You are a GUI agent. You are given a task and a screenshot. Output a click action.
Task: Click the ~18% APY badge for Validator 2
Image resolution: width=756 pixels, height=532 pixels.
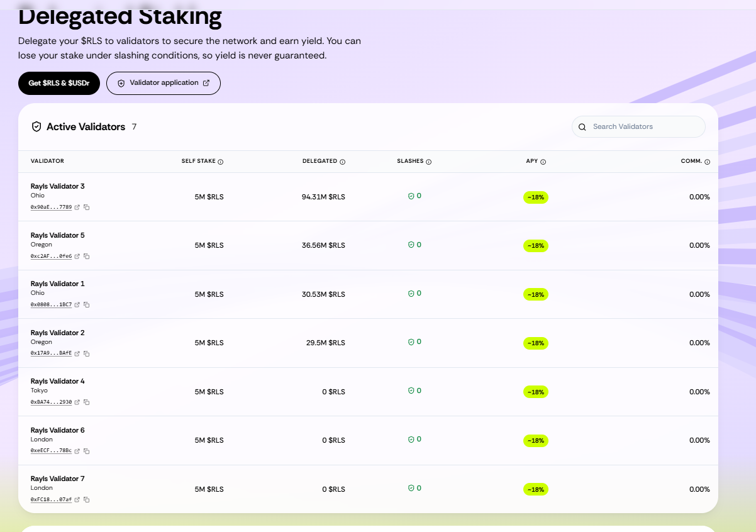pos(536,343)
